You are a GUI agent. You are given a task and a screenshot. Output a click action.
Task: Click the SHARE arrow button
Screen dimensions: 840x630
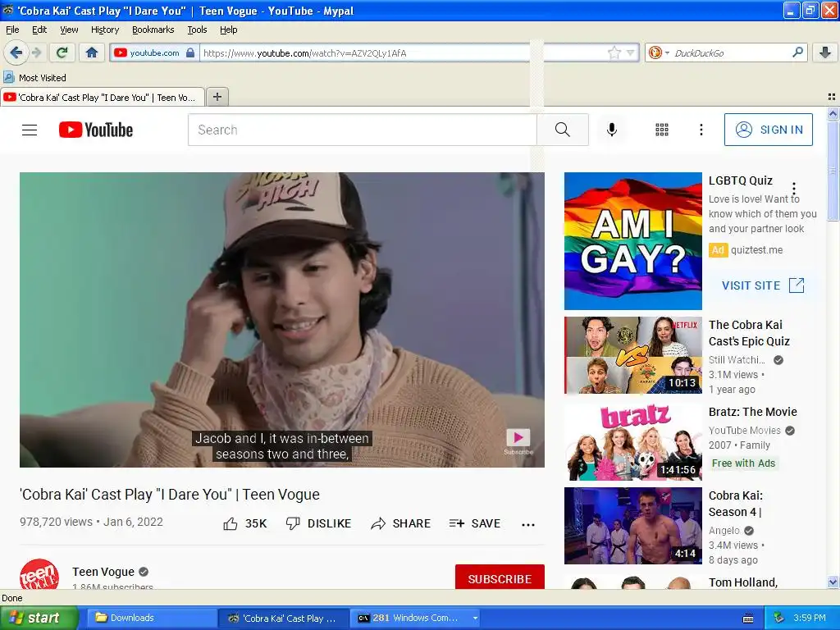click(x=400, y=523)
